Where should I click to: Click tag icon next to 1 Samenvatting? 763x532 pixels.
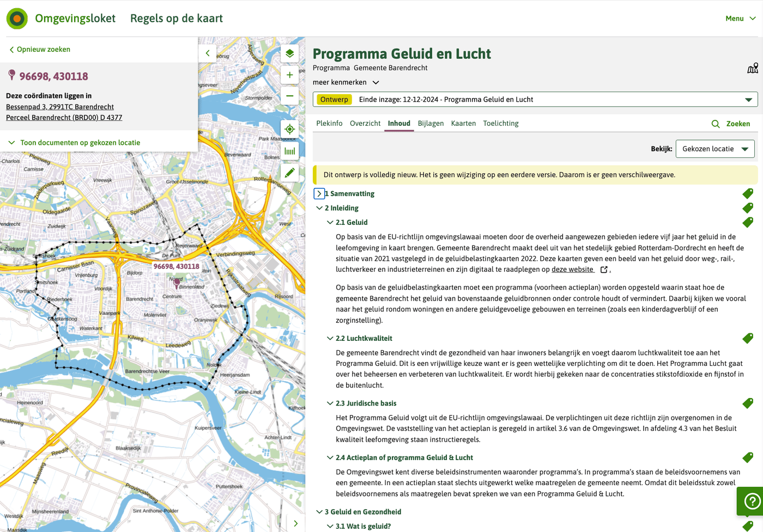point(748,193)
